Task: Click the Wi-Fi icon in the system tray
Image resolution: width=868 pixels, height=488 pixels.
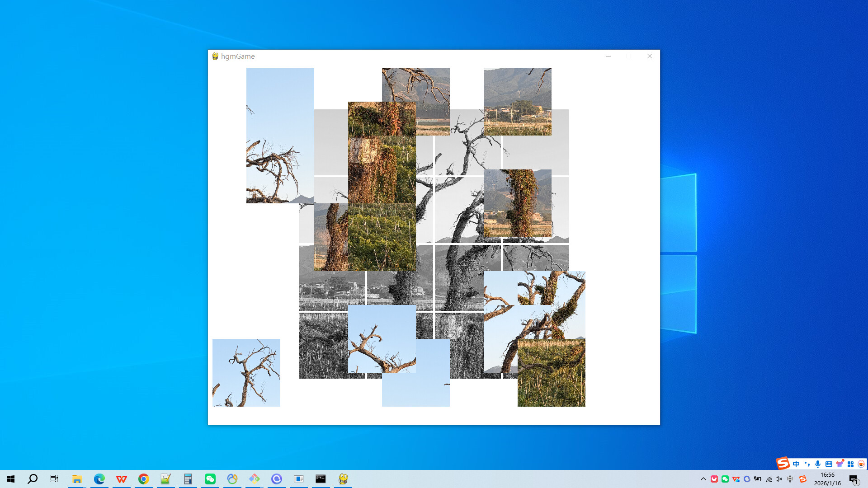Action: 768,479
